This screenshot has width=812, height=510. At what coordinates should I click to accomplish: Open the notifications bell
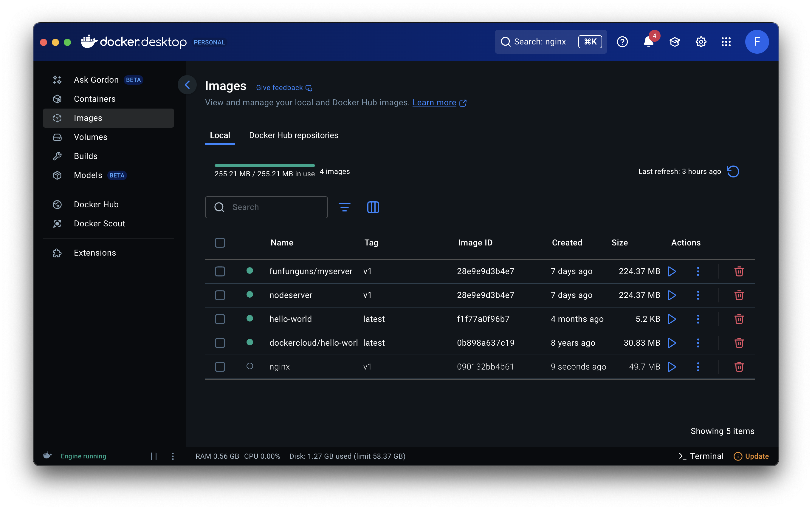point(648,42)
